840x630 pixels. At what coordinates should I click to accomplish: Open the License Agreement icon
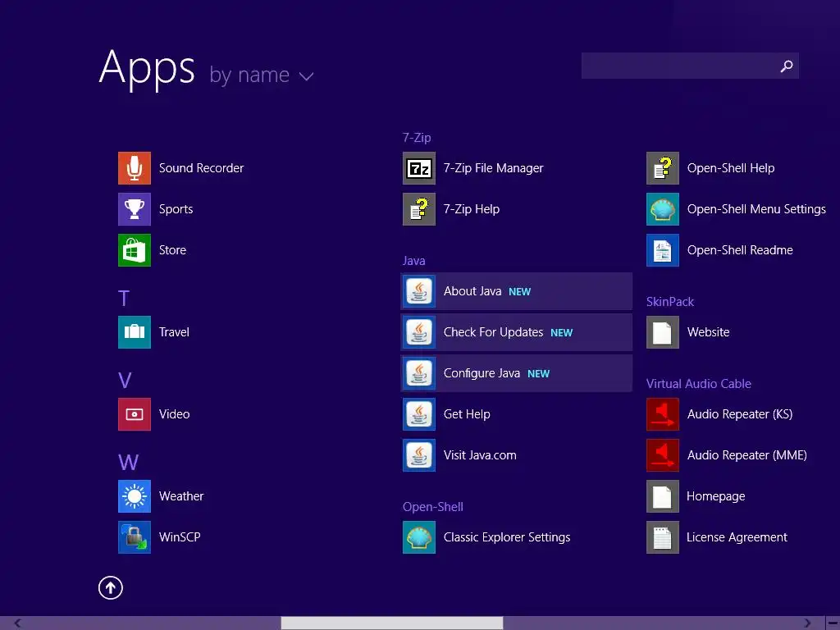(663, 537)
